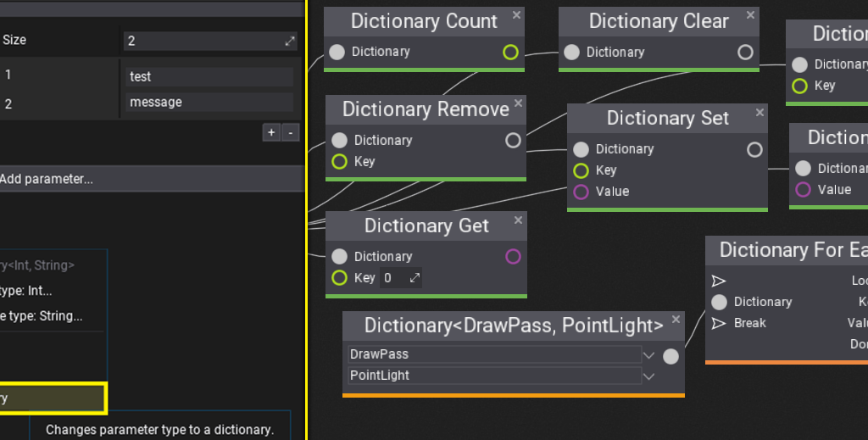
Task: Expand the Size value field arrow
Action: (x=290, y=41)
